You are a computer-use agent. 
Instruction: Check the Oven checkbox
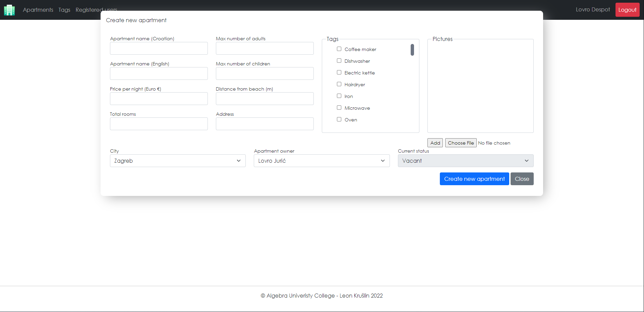point(339,119)
